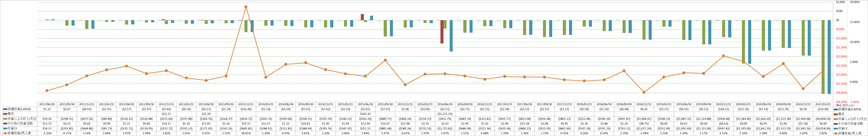Select the cell showing $39.30
Screen dimensions: 868x136
coord(47,119)
